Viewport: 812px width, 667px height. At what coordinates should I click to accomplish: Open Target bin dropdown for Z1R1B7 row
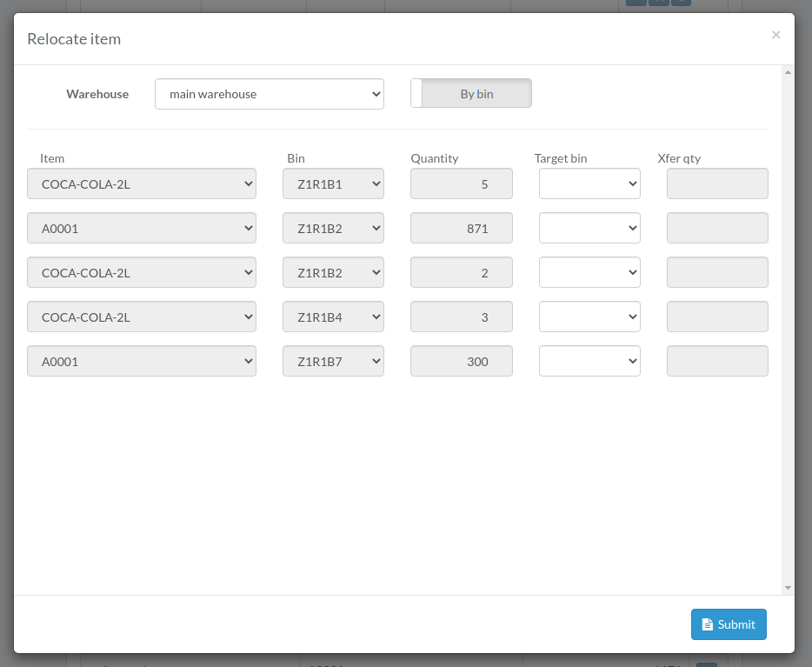[589, 361]
